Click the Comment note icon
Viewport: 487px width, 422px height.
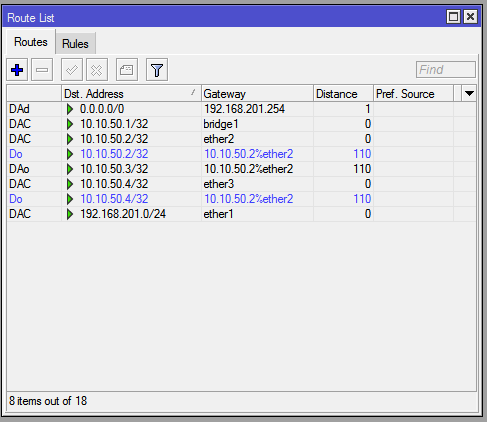click(x=127, y=70)
